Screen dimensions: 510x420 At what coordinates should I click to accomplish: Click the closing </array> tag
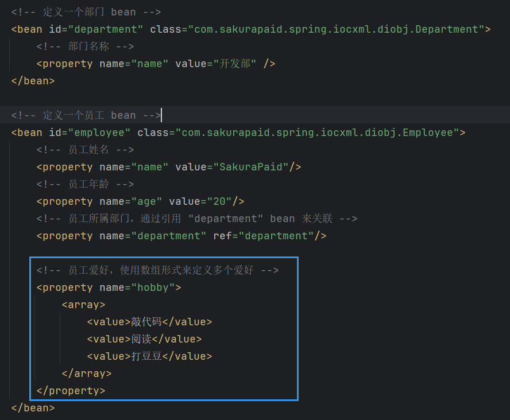[x=87, y=374]
